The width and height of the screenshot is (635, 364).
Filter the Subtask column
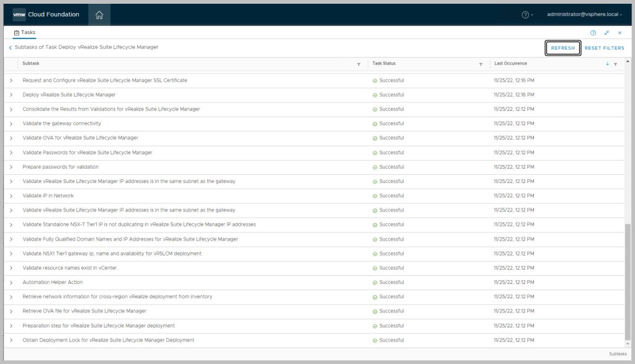(358, 64)
